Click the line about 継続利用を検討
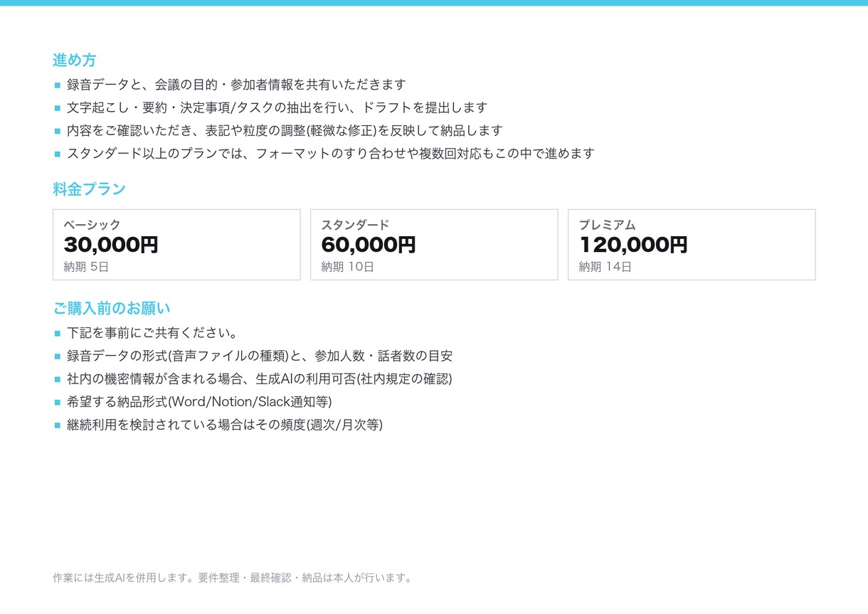Image resolution: width=868 pixels, height=614 pixels. coord(225,425)
